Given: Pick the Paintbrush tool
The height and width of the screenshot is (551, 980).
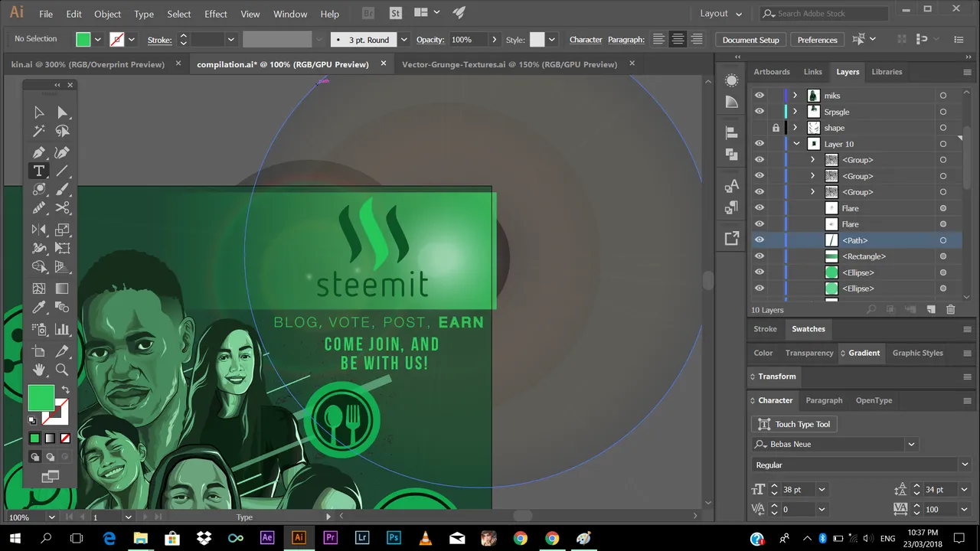Looking at the screenshot, I should point(62,189).
